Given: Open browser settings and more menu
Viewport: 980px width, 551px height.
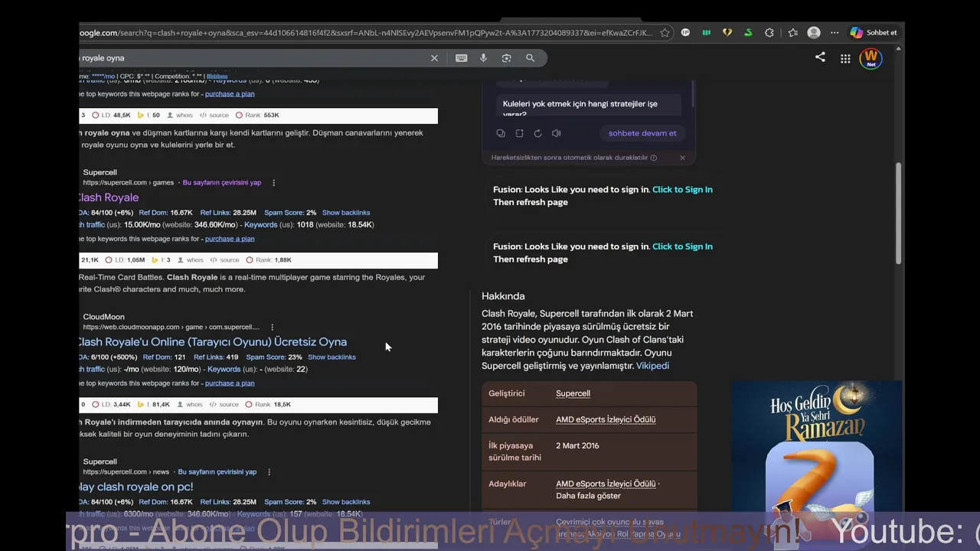Looking at the screenshot, I should coord(835,33).
